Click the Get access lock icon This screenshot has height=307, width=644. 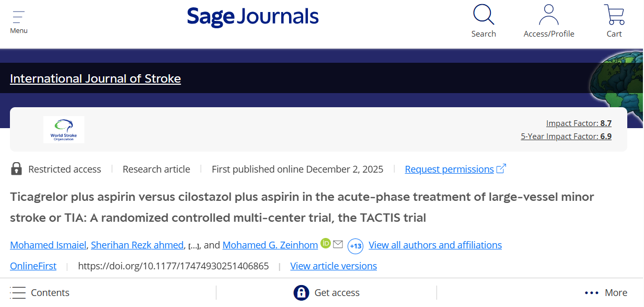point(302,292)
